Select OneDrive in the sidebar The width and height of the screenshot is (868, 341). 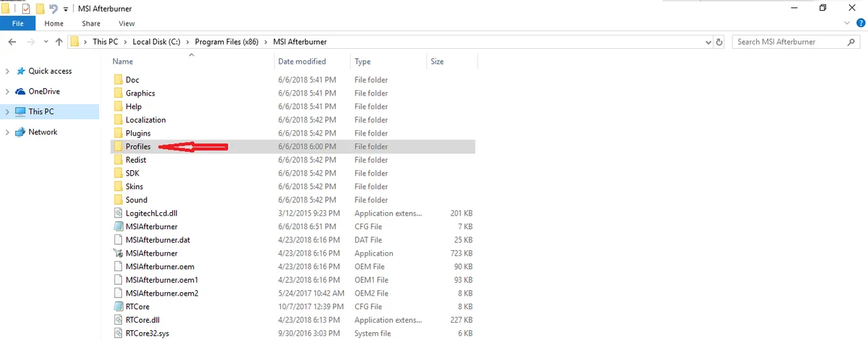[44, 92]
